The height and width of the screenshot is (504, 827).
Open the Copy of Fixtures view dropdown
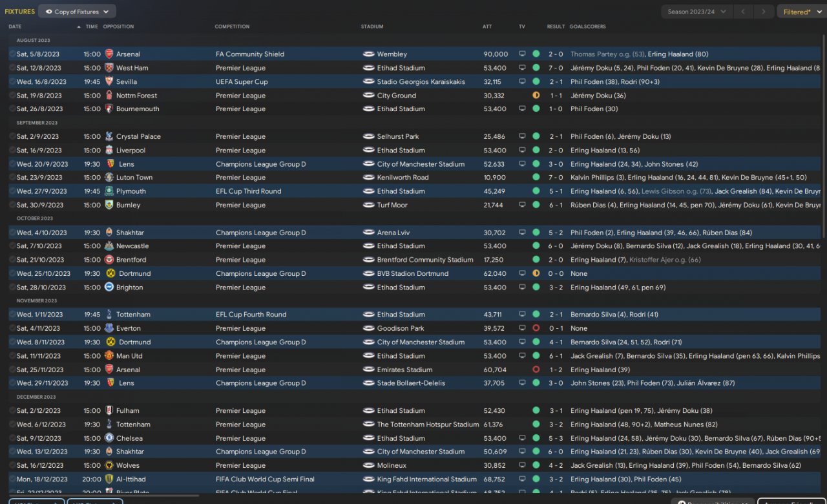pyautogui.click(x=78, y=12)
